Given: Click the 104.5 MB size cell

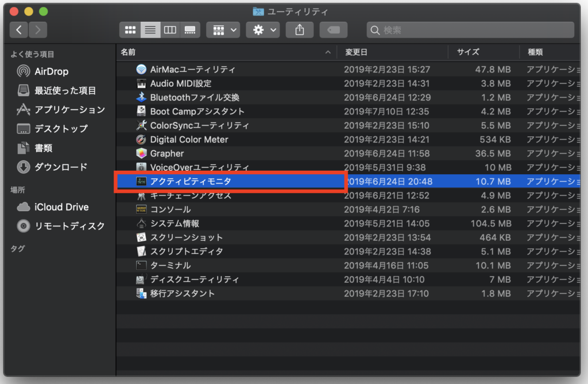Looking at the screenshot, I should coord(491,224).
